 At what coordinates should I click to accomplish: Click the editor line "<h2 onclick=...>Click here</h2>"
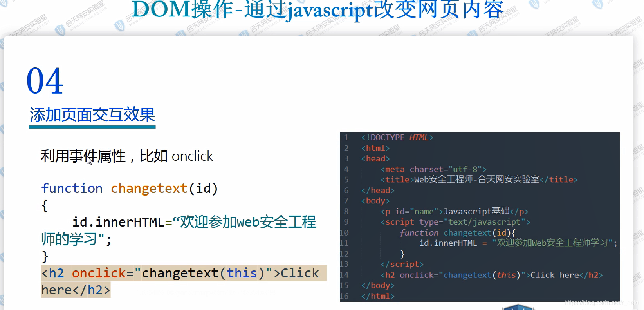492,275
